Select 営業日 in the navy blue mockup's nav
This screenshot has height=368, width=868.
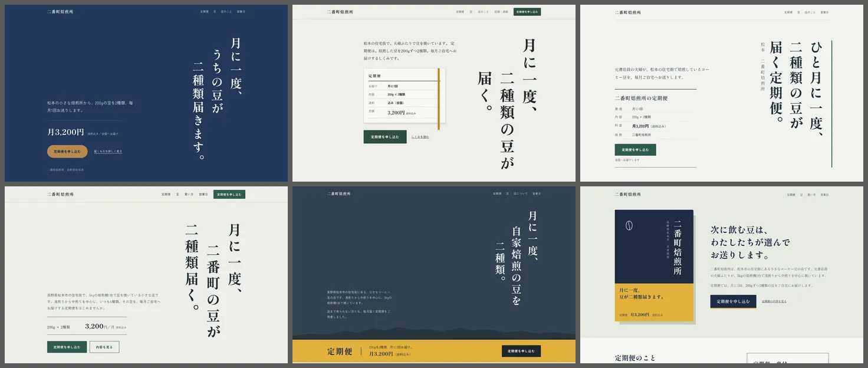(241, 12)
